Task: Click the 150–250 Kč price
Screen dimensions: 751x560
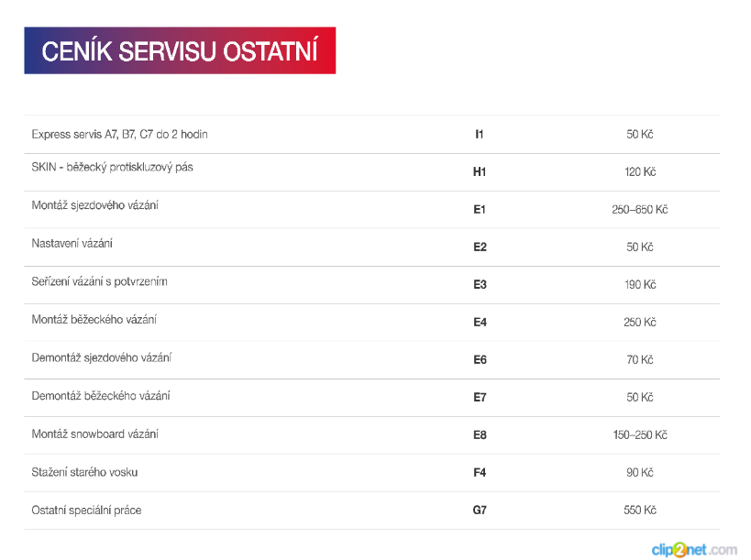Action: 640,435
